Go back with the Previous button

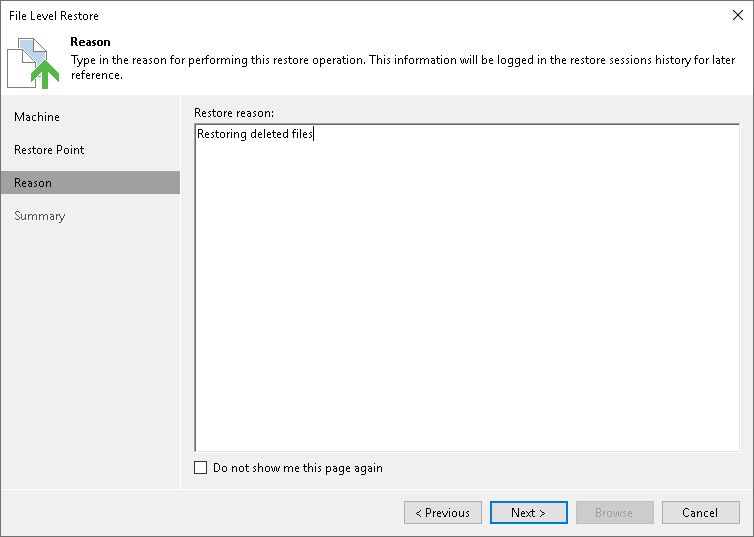point(443,512)
